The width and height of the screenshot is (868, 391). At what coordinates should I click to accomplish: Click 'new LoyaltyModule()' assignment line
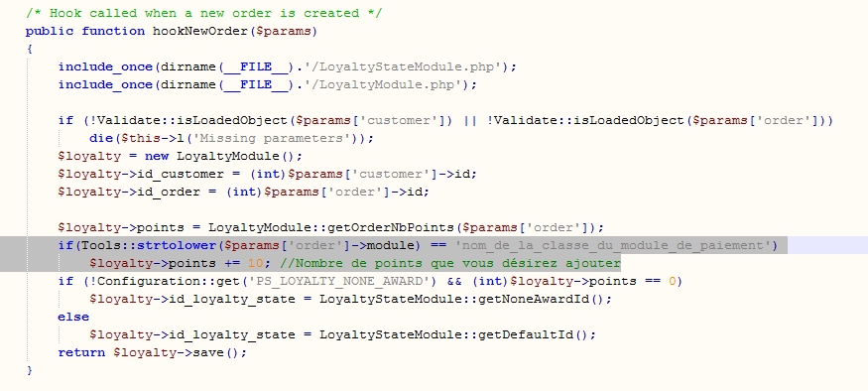pyautogui.click(x=181, y=156)
